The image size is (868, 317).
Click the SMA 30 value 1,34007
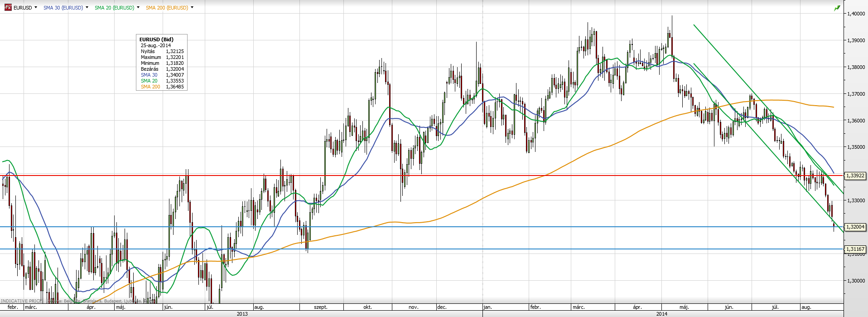pos(175,75)
